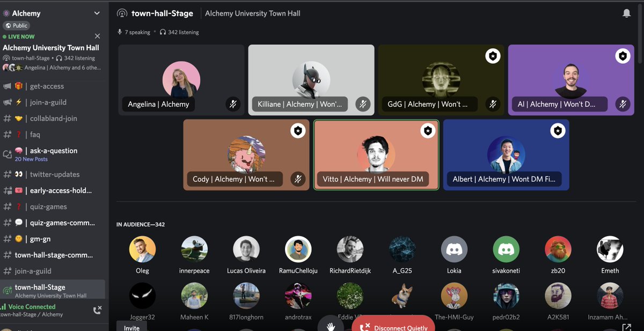Click the Invite button
Screen dimensions: 644x331
(131, 327)
